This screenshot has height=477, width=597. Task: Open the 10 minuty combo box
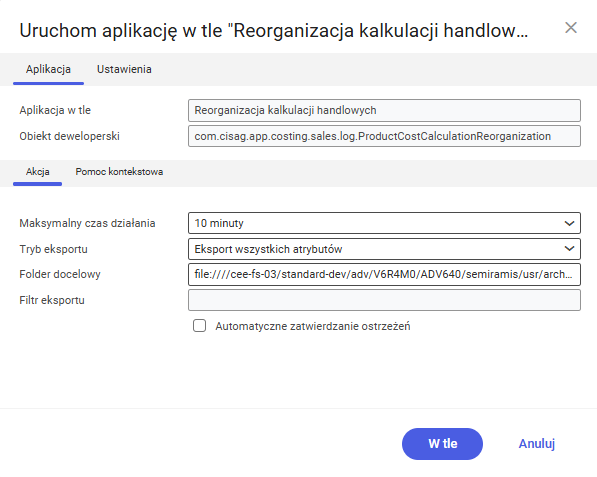point(384,223)
